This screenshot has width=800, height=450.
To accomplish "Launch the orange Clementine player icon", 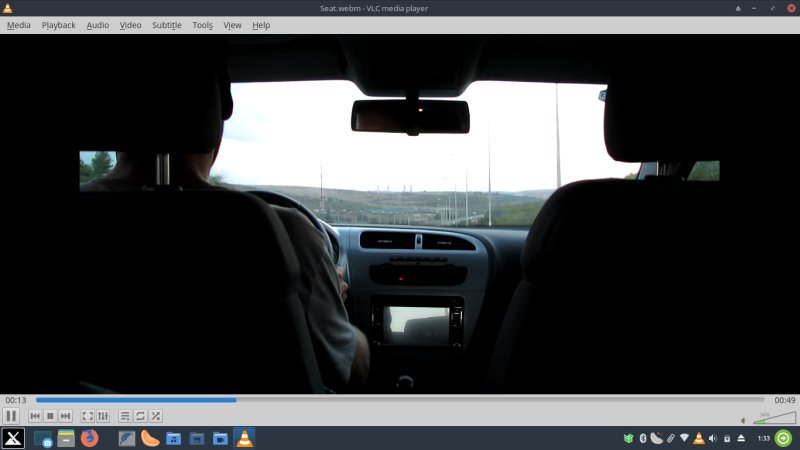I will [x=150, y=438].
